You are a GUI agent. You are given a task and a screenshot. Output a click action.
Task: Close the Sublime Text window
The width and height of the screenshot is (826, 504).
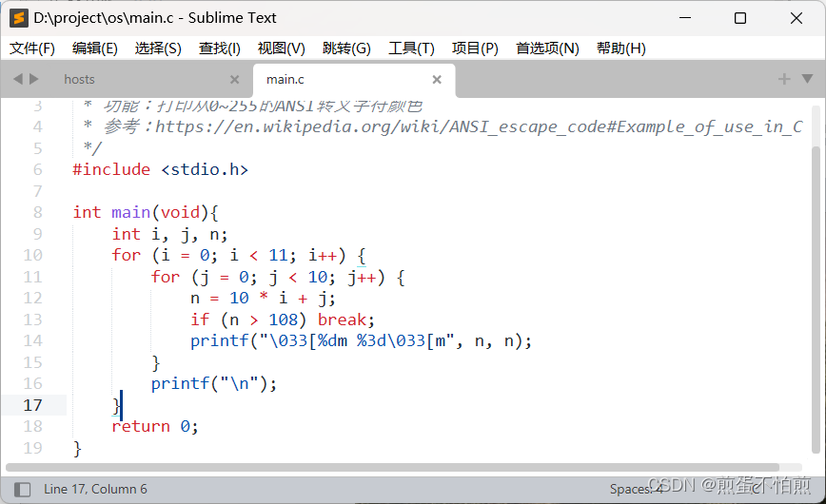point(796,18)
